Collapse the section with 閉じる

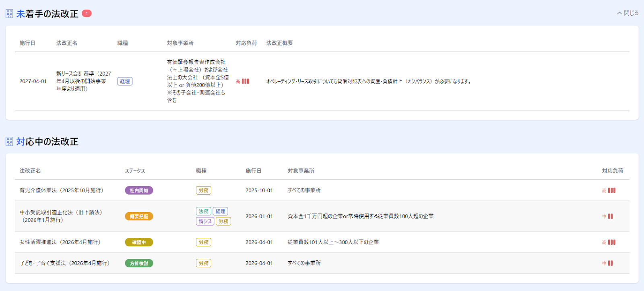point(628,13)
